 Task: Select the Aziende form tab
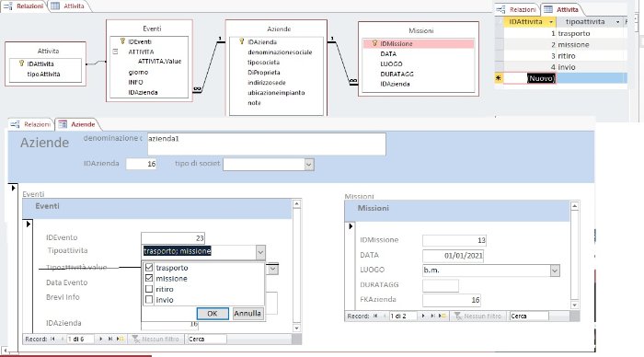pos(77,124)
